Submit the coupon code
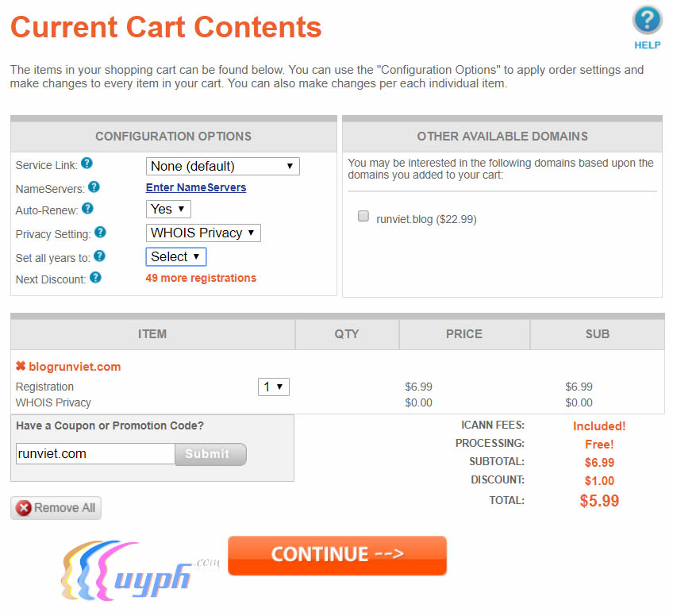 click(x=210, y=454)
